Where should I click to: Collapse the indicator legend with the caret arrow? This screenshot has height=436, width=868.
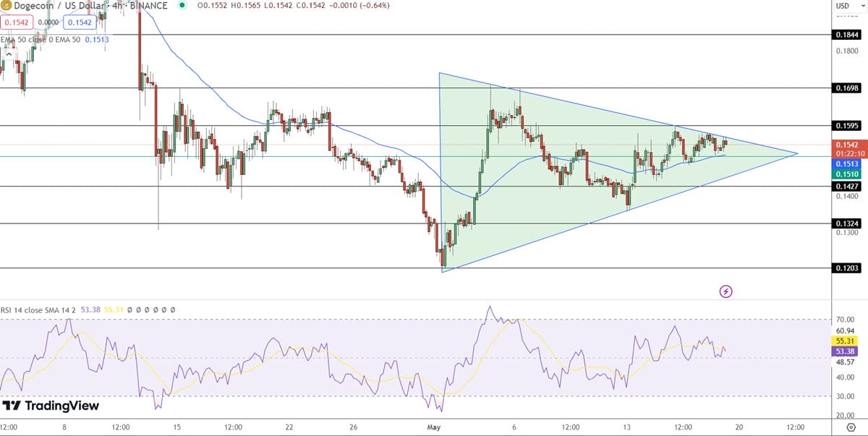[x=9, y=55]
